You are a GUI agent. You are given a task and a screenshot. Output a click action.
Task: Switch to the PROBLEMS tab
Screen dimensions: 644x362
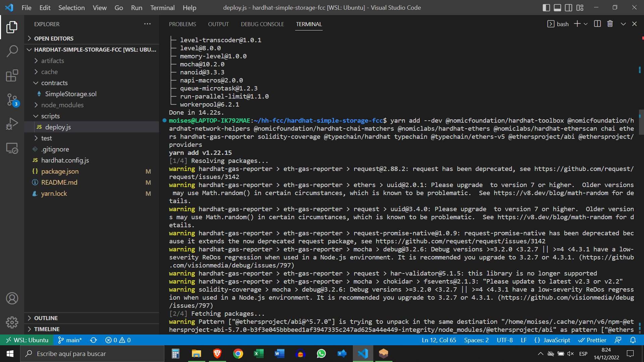182,24
